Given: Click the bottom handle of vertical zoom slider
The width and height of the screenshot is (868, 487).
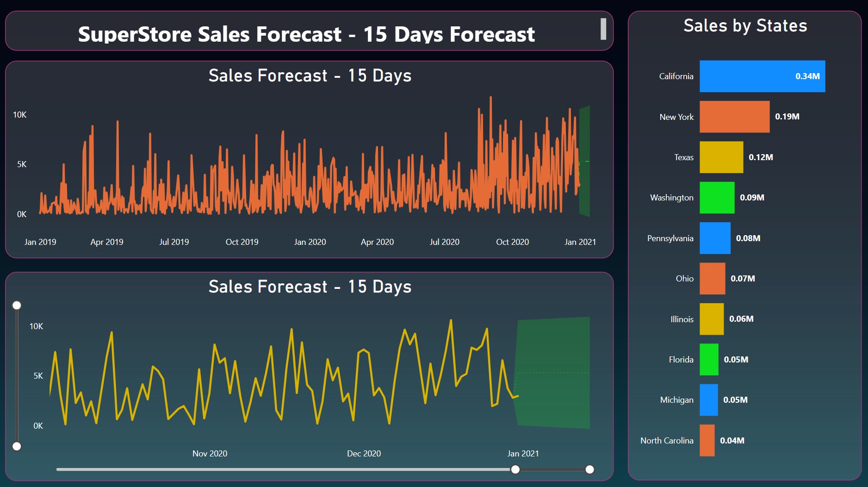Looking at the screenshot, I should click(17, 446).
